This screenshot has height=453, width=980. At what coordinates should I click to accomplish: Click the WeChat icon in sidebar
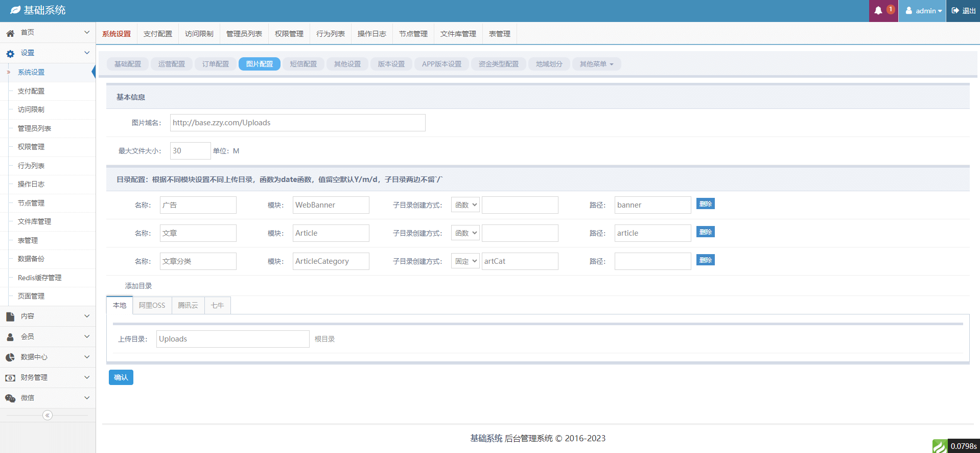[x=10, y=398]
